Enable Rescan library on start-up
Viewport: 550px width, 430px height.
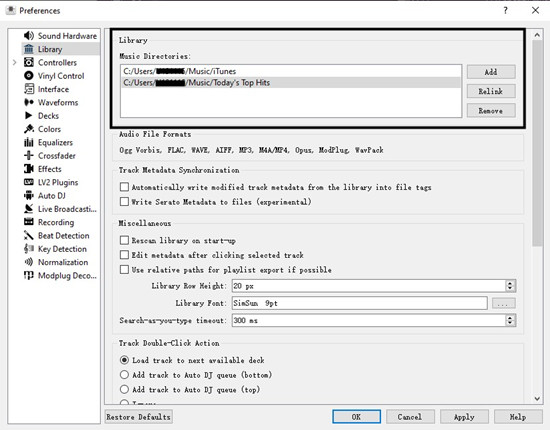pyautogui.click(x=124, y=240)
